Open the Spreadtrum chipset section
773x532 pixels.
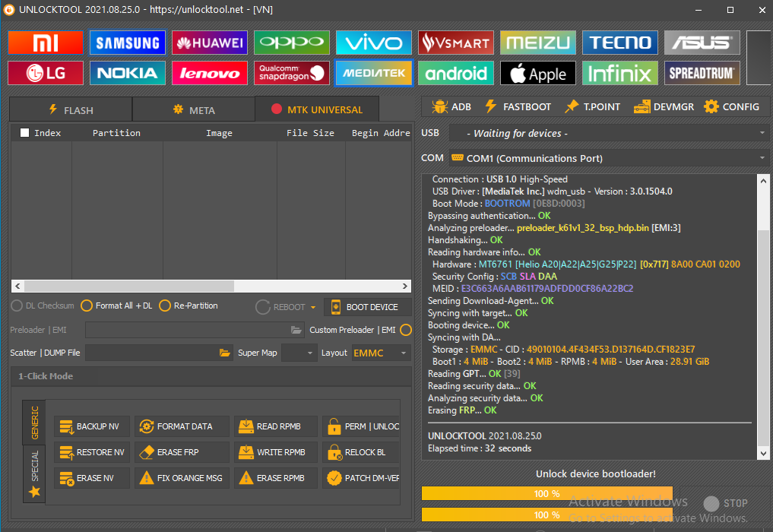[x=702, y=73]
